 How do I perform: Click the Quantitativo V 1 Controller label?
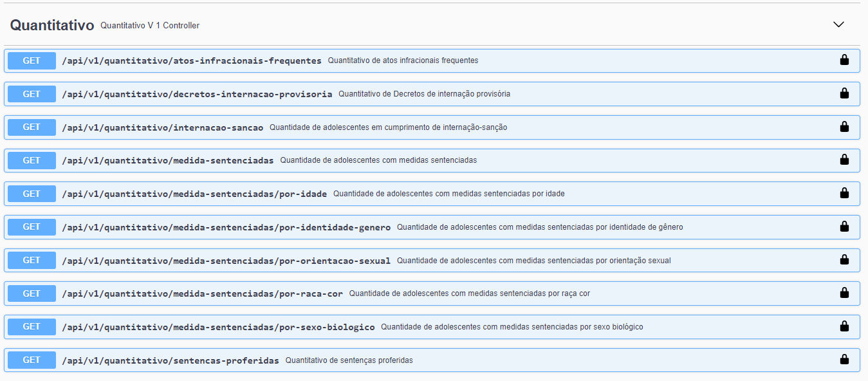(x=149, y=26)
